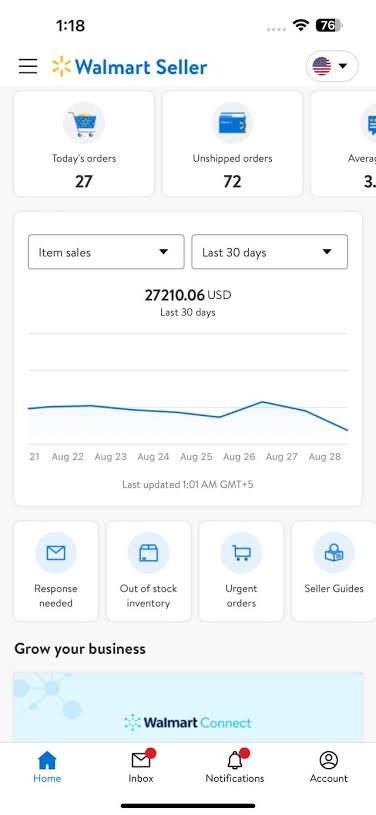Viewport: 376px width, 815px height.
Task: Go to the Account tab
Action: pyautogui.click(x=329, y=767)
